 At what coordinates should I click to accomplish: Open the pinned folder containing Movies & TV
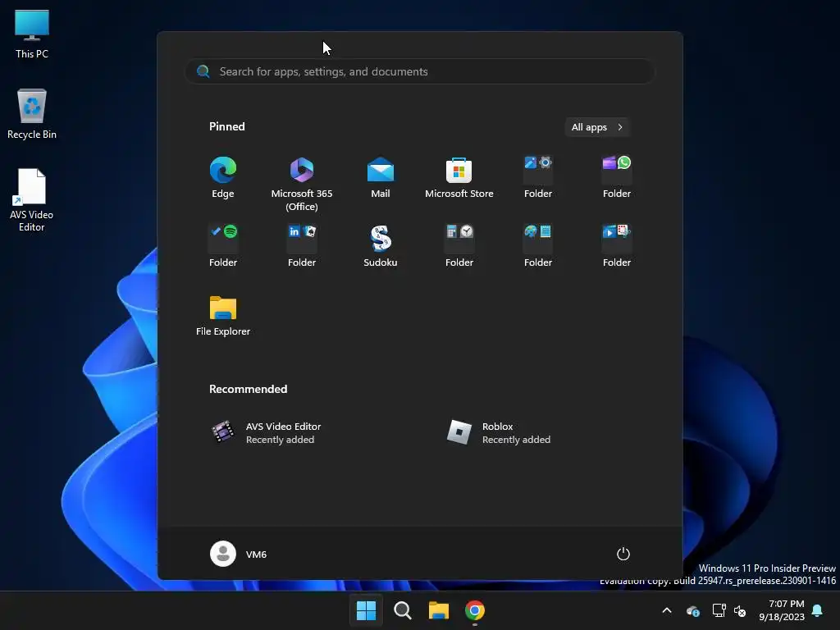pos(617,246)
